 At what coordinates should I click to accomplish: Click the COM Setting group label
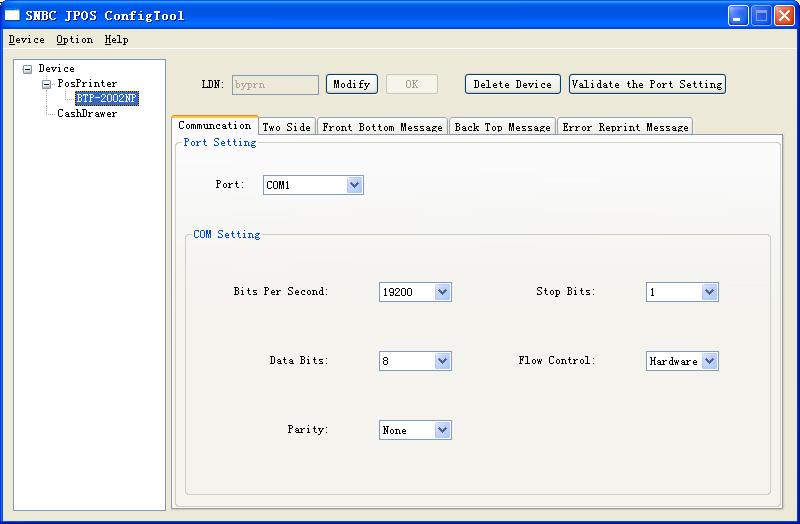click(x=227, y=234)
